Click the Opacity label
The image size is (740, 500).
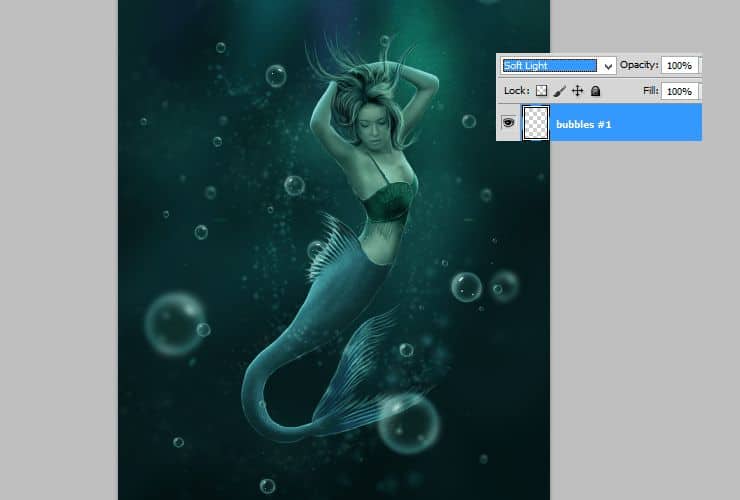pos(637,65)
